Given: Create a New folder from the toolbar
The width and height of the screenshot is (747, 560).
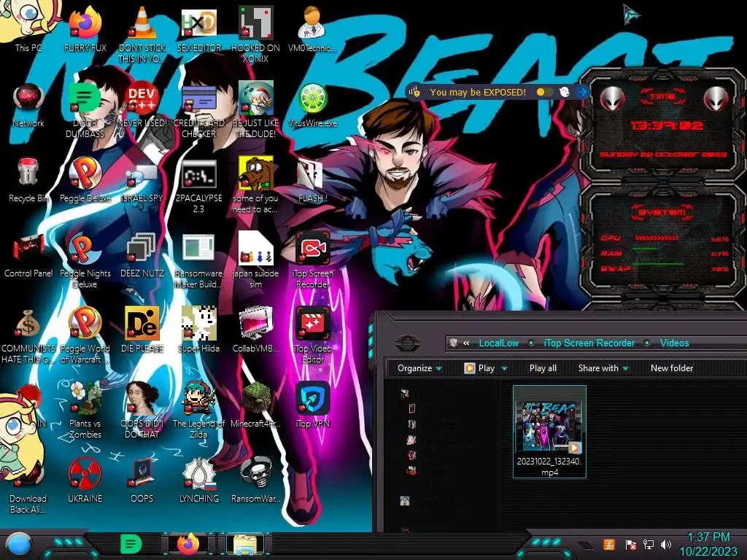Looking at the screenshot, I should pos(672,368).
